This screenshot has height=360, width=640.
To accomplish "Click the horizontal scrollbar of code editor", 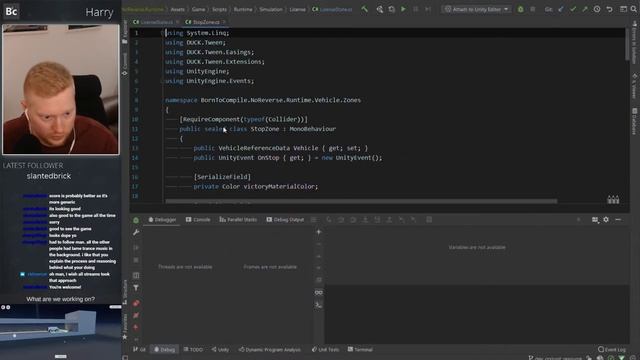I will [x=361, y=201].
